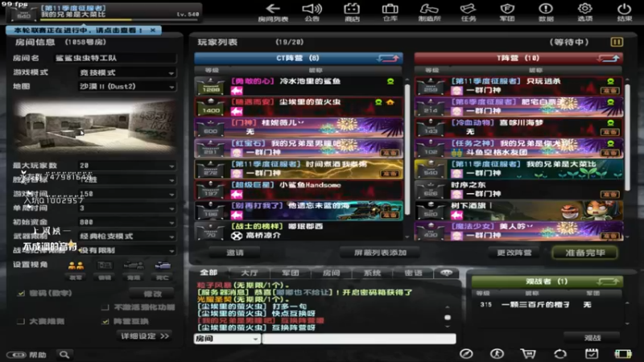This screenshot has height=362, width=644.
Task: Open the chat channel dropdown showing 房间
Action: 227,339
